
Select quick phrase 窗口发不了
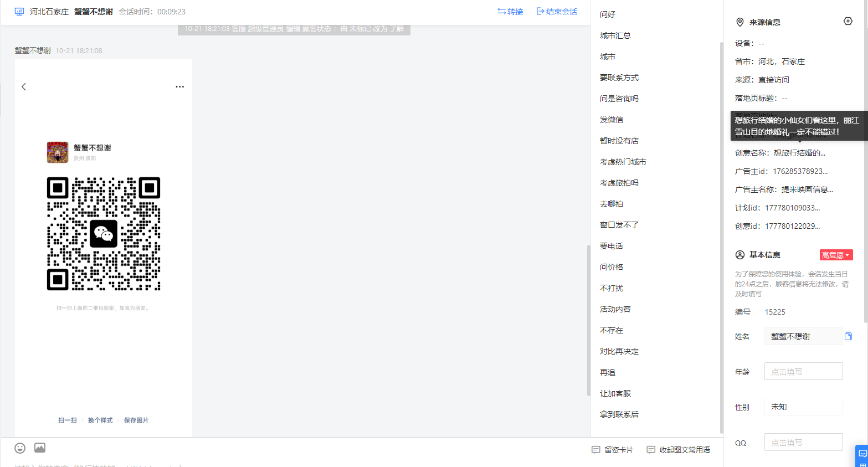click(x=619, y=225)
